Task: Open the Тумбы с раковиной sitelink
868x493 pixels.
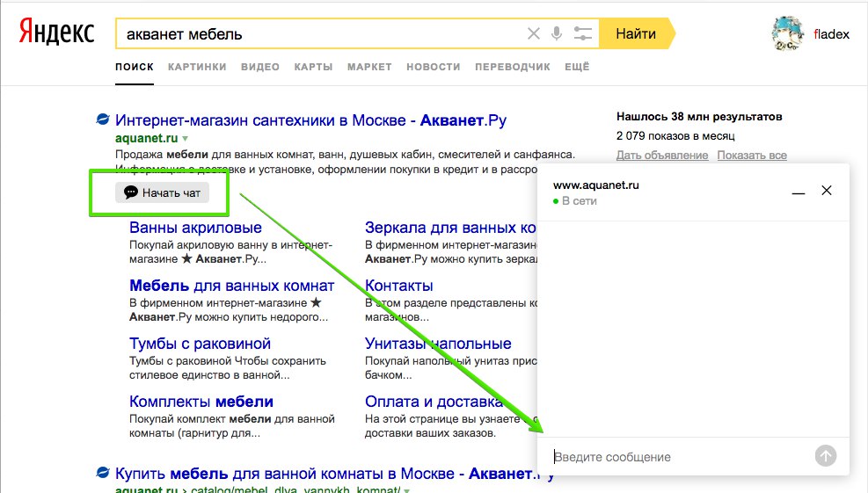Action: point(200,344)
